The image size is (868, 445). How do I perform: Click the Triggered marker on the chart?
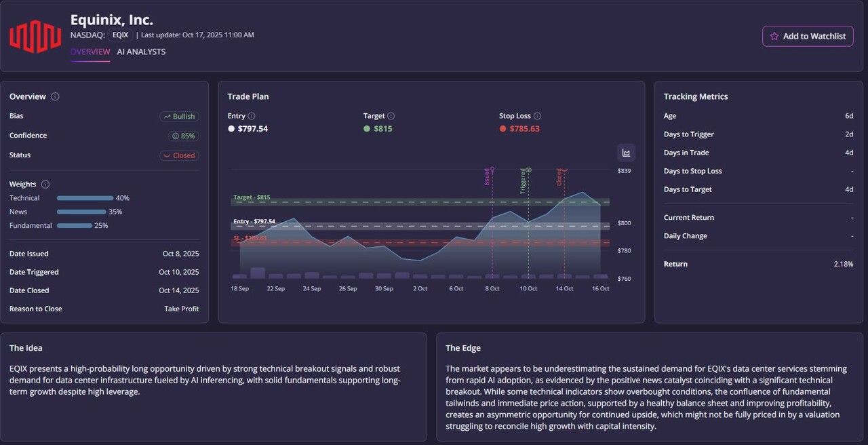click(528, 171)
